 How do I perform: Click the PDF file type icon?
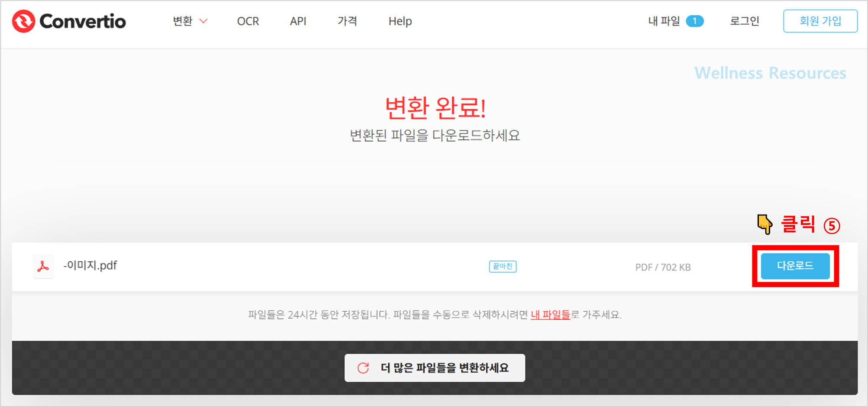[x=43, y=266]
